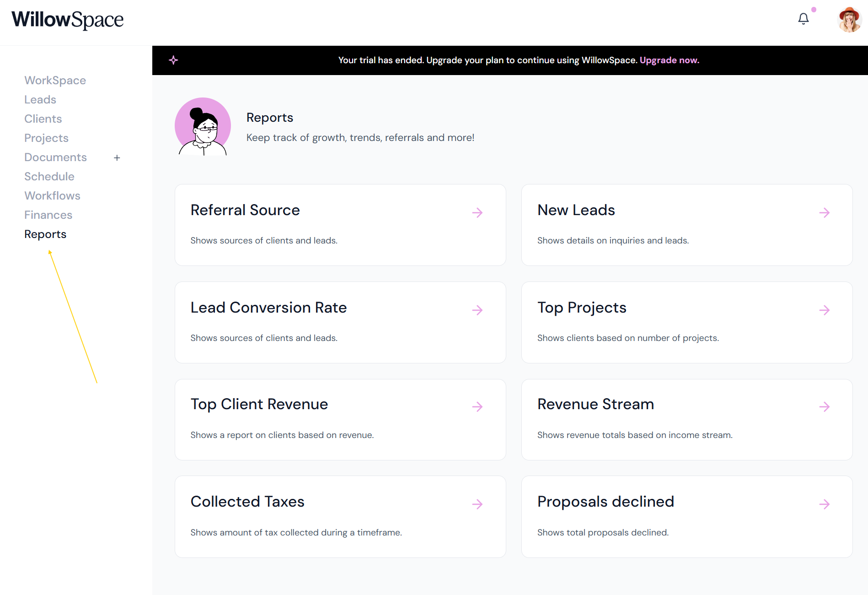Open the Collected Taxes report title
Image resolution: width=868 pixels, height=595 pixels.
pos(247,502)
